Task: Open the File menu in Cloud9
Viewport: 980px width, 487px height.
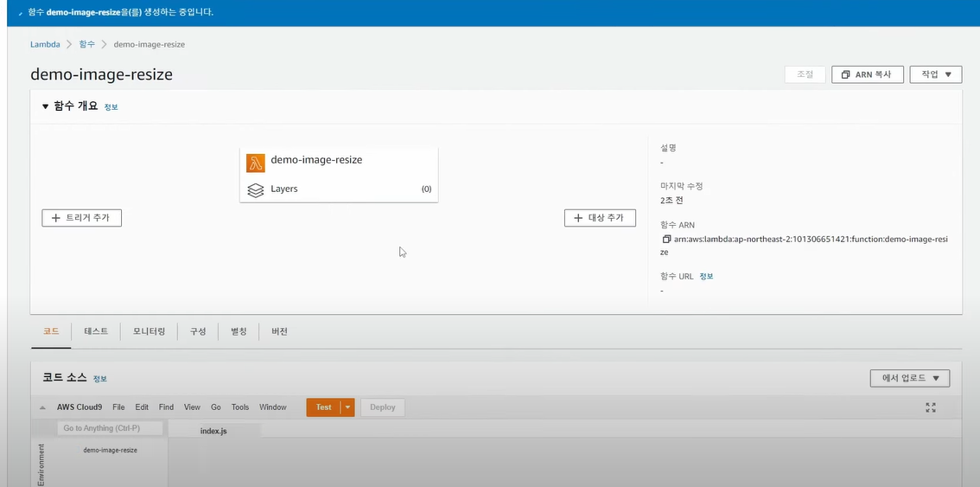Action: coord(118,407)
